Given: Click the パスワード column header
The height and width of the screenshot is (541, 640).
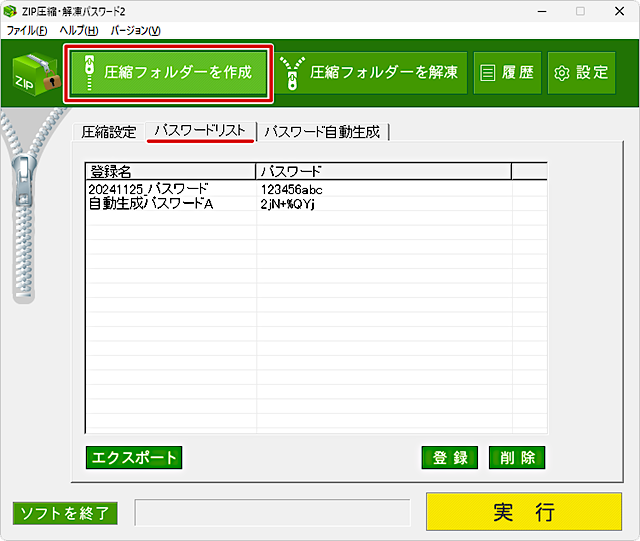Looking at the screenshot, I should click(x=384, y=171).
